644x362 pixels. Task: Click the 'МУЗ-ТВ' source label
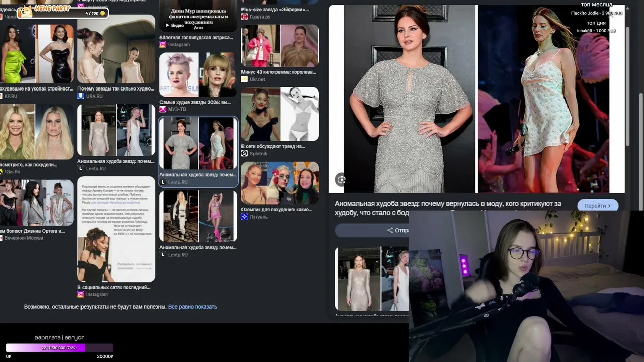177,109
